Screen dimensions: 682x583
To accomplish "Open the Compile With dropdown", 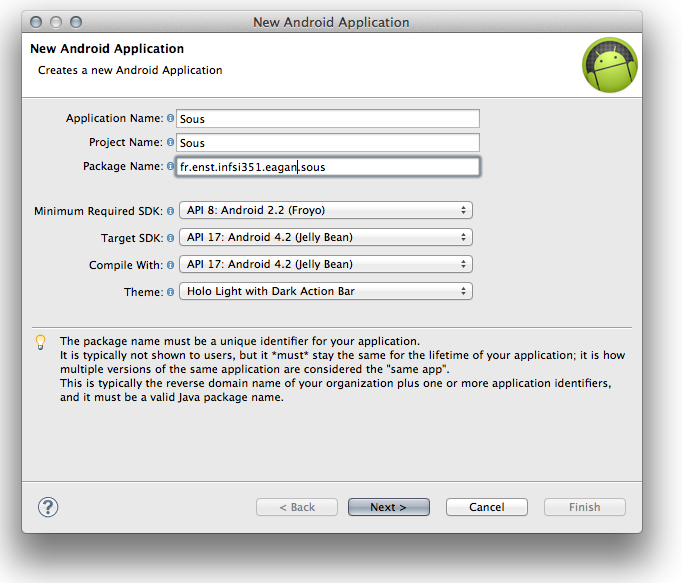I will coord(326,265).
